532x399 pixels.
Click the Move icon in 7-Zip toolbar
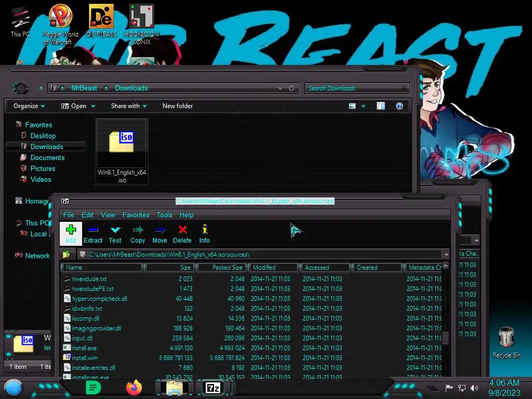[x=160, y=234]
